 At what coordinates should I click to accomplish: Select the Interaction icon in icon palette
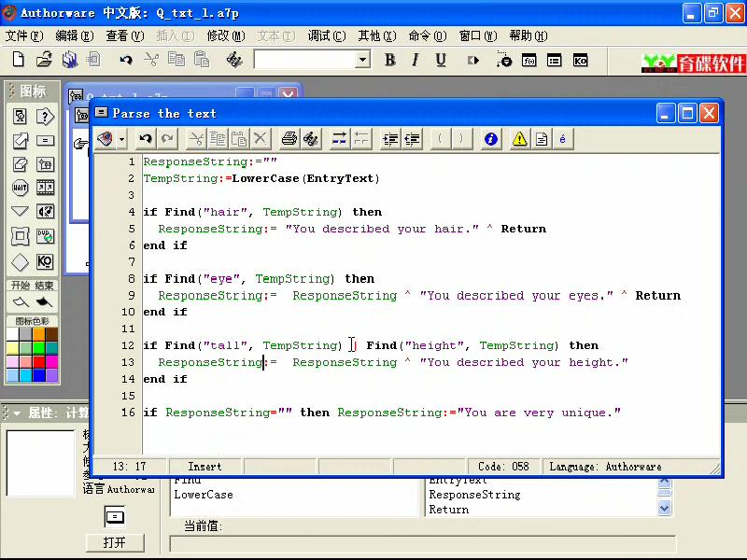(x=45, y=116)
